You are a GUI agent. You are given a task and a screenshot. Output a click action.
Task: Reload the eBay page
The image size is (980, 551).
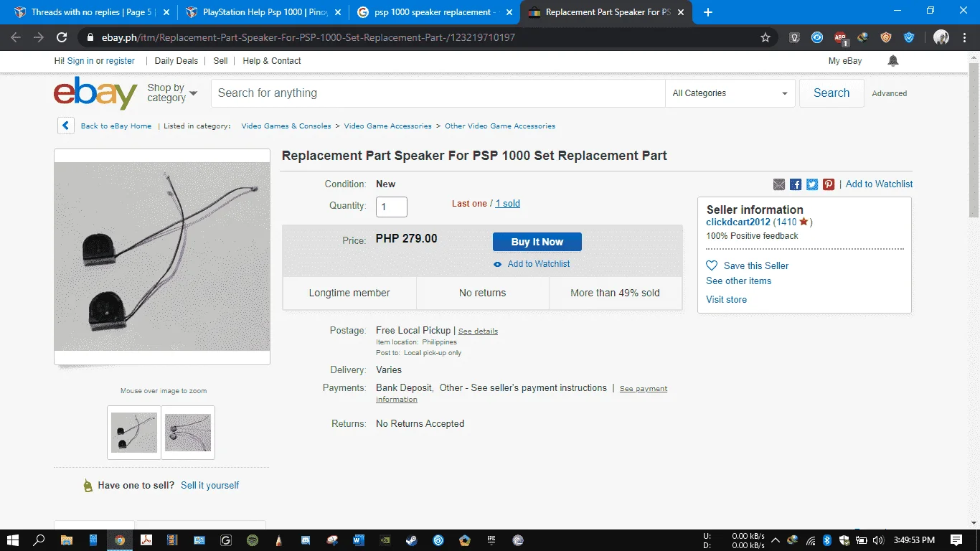pos(62,37)
